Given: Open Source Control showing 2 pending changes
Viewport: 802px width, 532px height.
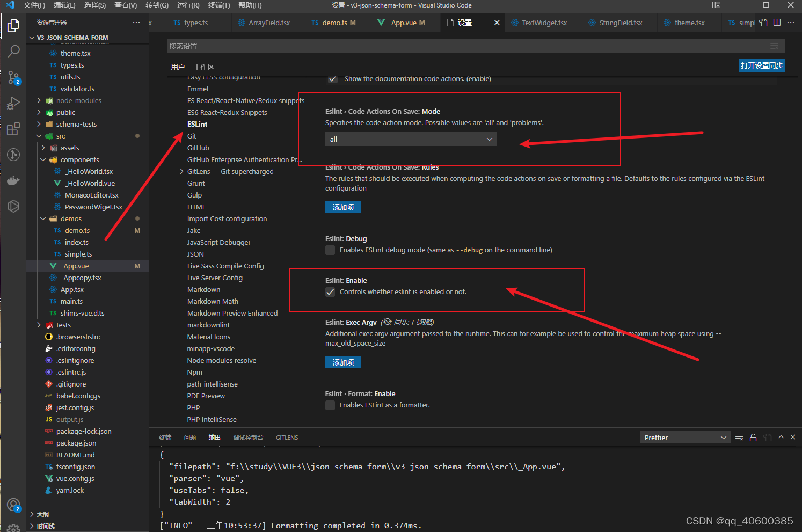Looking at the screenshot, I should pyautogui.click(x=13, y=77).
